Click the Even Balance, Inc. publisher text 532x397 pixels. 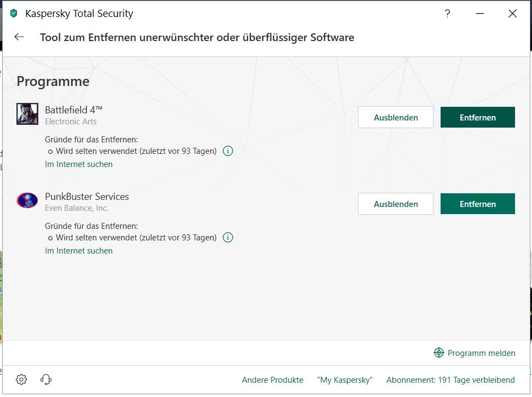tap(77, 208)
